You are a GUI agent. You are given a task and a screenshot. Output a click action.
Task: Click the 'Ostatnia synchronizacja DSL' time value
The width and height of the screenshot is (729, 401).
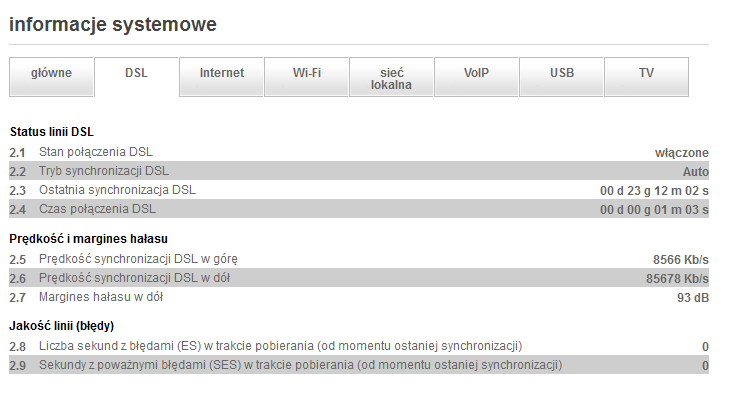654,190
